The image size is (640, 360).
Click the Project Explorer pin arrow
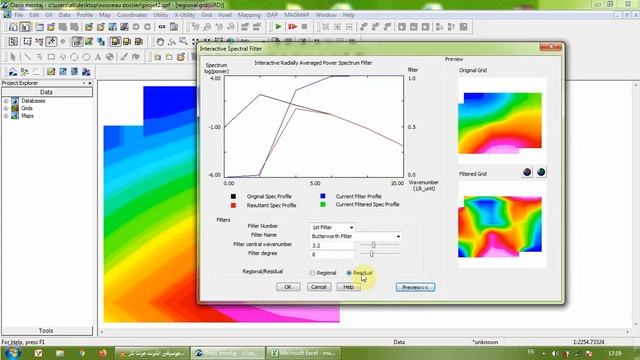coord(84,83)
